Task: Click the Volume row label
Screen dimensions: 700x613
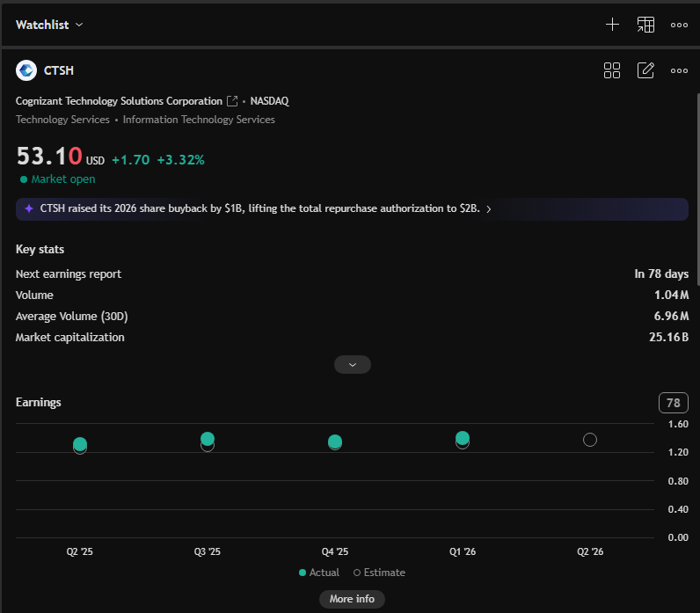Action: pyautogui.click(x=34, y=296)
